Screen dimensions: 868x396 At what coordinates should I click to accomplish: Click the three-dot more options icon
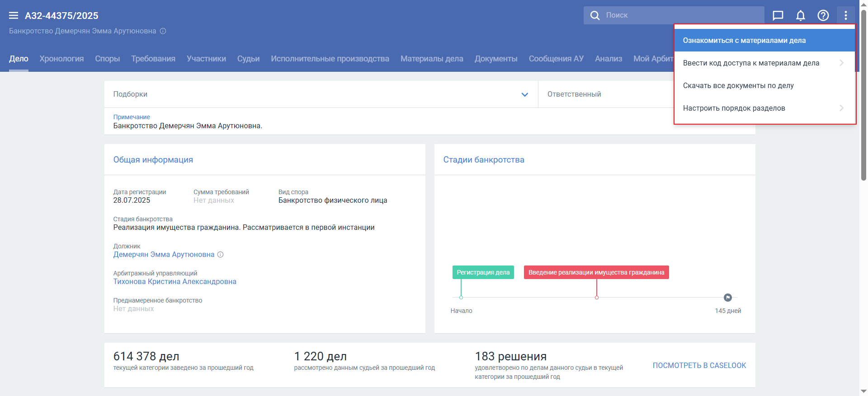tap(845, 16)
